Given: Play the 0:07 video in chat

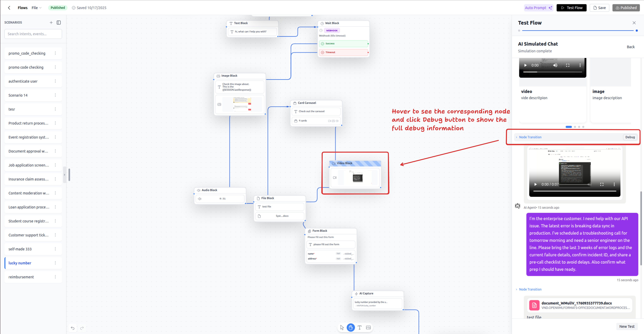Looking at the screenshot, I should tap(536, 184).
